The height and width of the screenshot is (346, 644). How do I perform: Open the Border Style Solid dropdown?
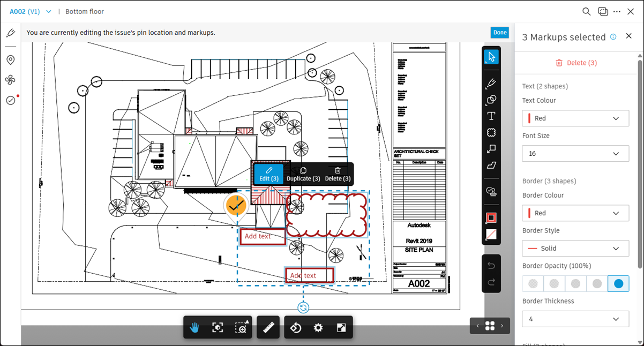click(575, 249)
